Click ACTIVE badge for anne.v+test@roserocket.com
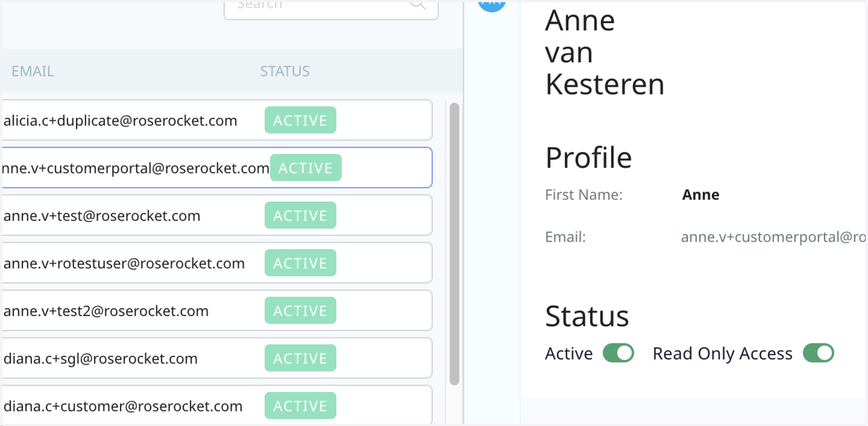 pos(300,216)
